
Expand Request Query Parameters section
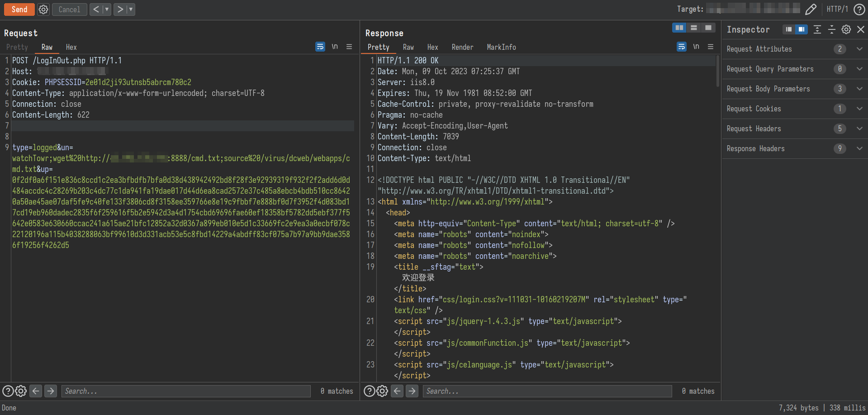(795, 69)
